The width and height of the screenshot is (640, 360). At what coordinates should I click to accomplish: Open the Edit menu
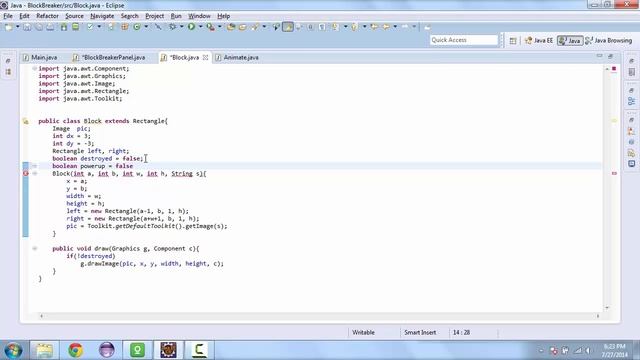(24, 16)
